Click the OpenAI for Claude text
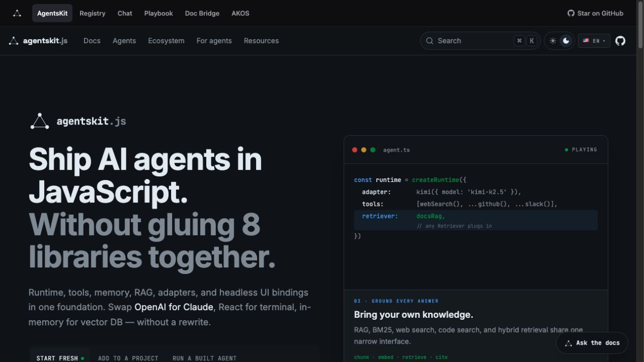This screenshot has width=644, height=362. 174,307
